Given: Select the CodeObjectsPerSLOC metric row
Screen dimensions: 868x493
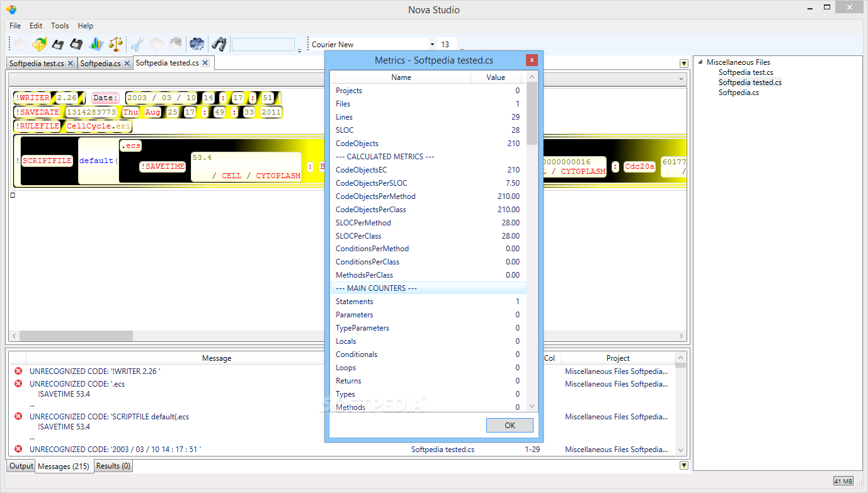Looking at the screenshot, I should point(428,183).
